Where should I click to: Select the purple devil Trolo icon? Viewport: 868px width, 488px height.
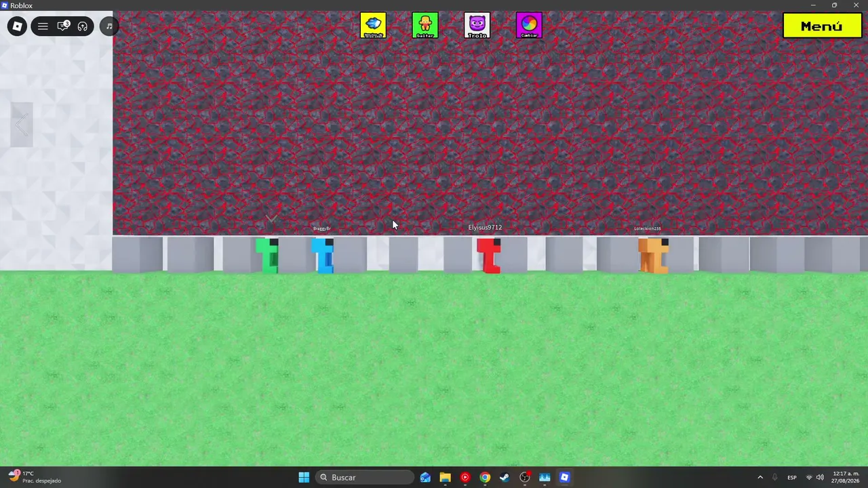tap(477, 26)
